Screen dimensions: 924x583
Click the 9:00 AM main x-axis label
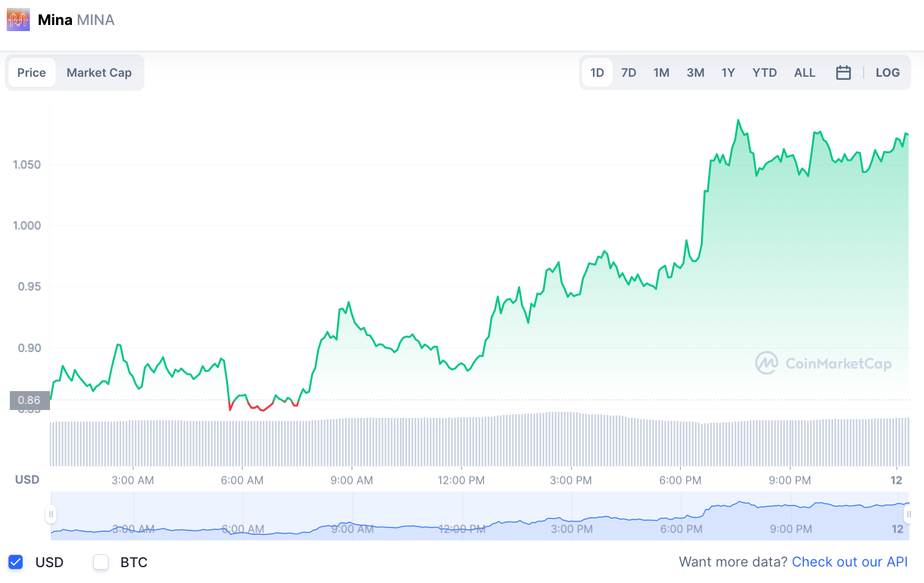point(352,480)
